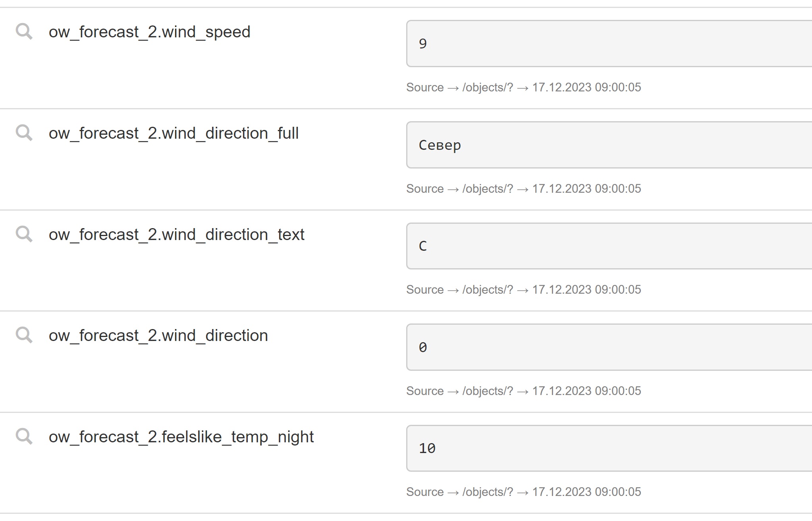Open the /objects/? link under the wind_direction value
This screenshot has height=521, width=812.
(488, 391)
